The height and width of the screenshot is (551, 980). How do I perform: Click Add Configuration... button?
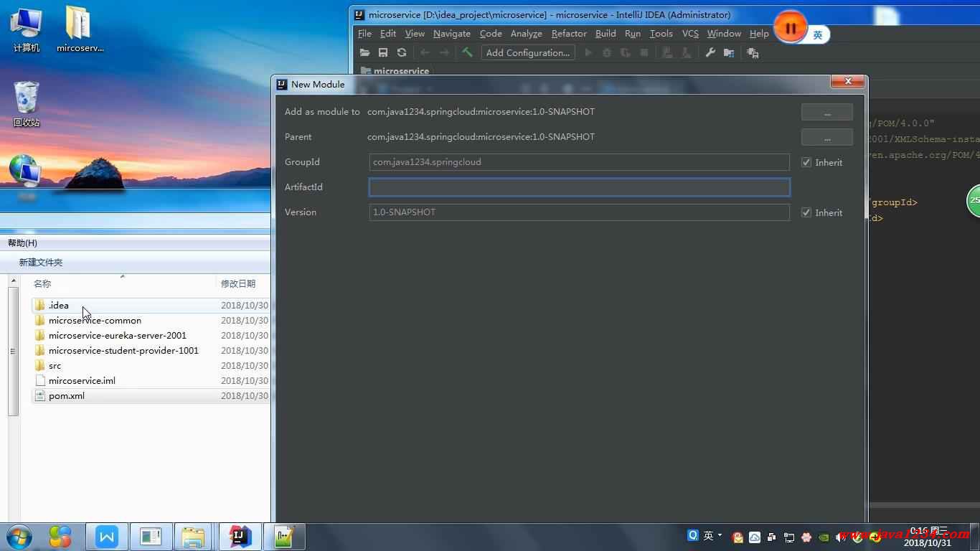(x=528, y=52)
